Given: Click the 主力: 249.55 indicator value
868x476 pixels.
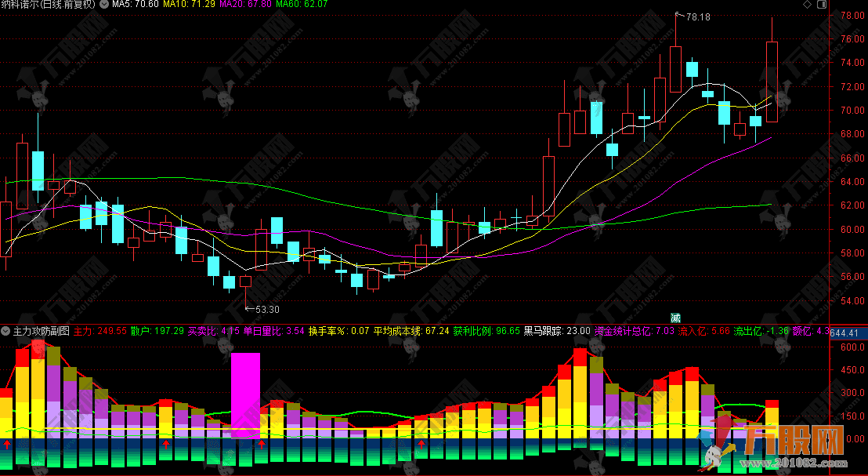Looking at the screenshot, I should click(100, 332).
